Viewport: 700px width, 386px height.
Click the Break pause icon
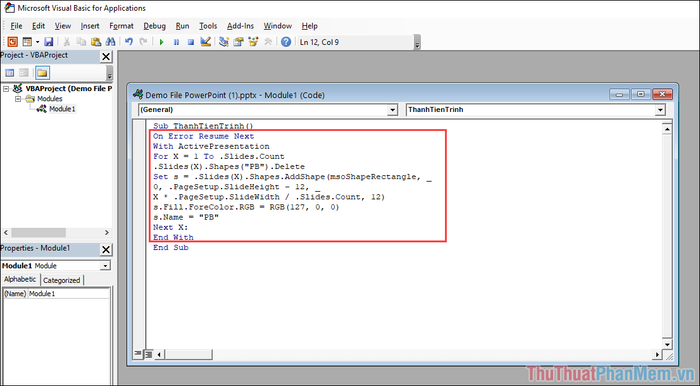point(176,42)
